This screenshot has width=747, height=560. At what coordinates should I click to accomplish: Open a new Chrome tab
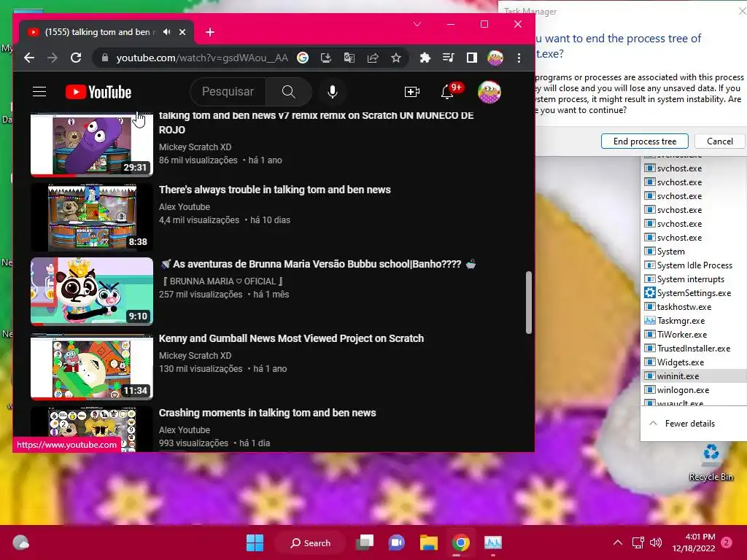pos(210,32)
